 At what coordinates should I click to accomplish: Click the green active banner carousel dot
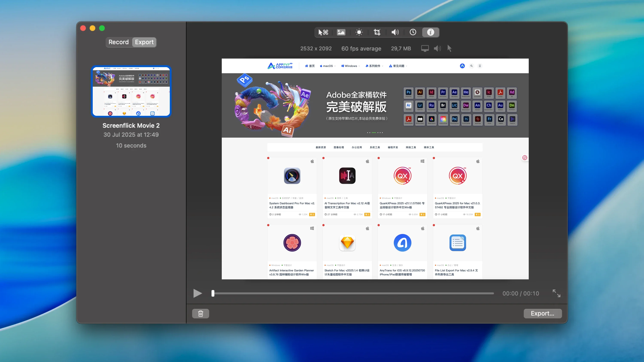tap(374, 133)
